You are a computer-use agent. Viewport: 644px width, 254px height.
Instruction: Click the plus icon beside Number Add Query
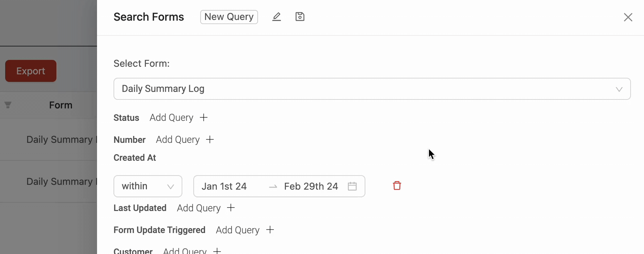tap(210, 139)
